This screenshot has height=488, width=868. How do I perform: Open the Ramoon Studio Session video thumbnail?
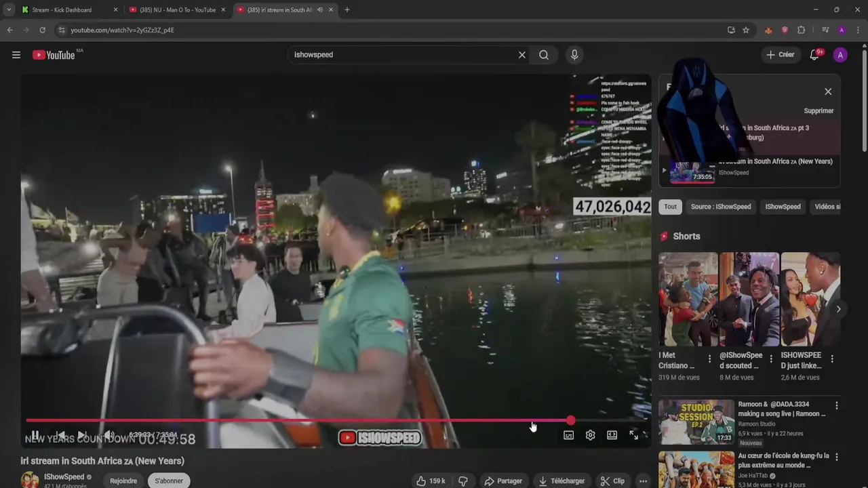696,422
